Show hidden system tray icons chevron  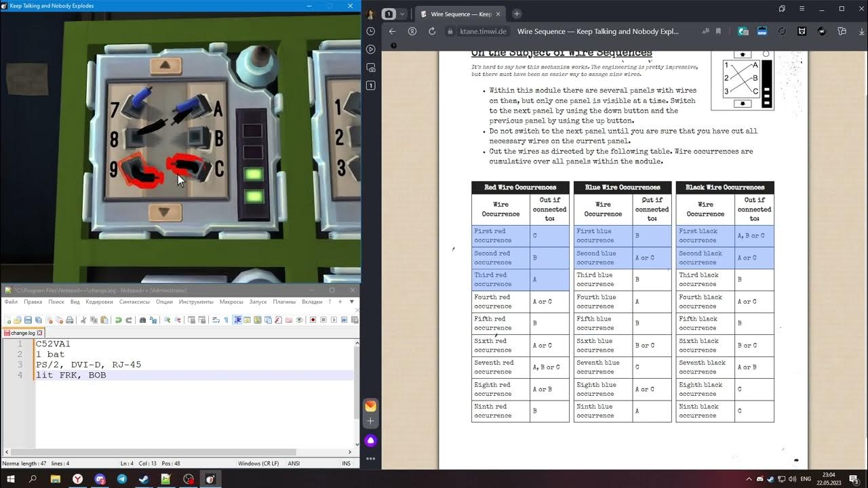pos(749,479)
